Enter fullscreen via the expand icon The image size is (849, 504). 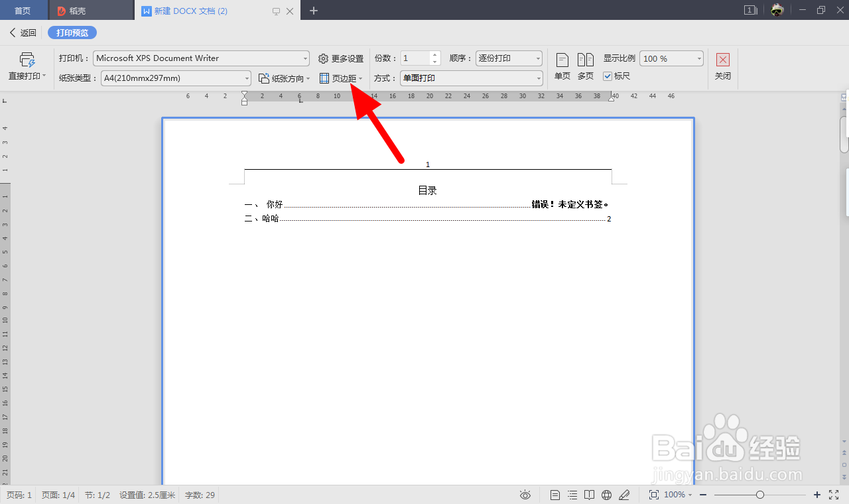point(834,495)
